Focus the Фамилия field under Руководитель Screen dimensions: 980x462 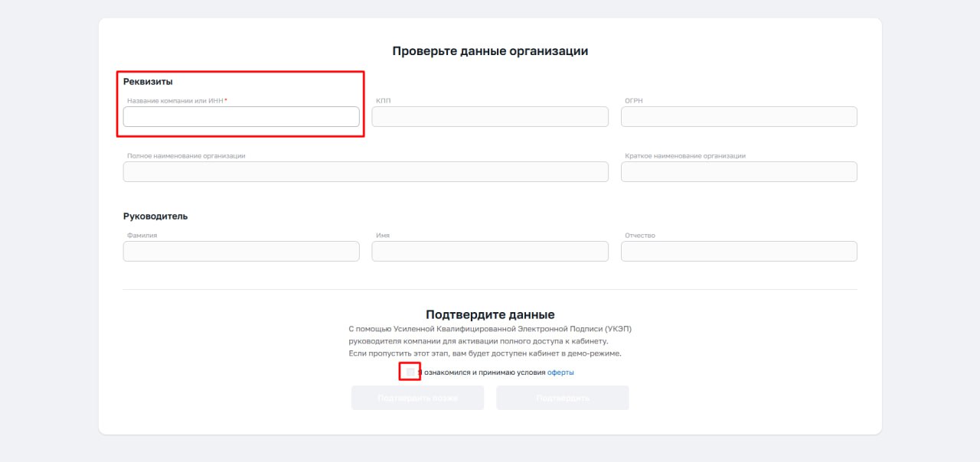pyautogui.click(x=240, y=252)
